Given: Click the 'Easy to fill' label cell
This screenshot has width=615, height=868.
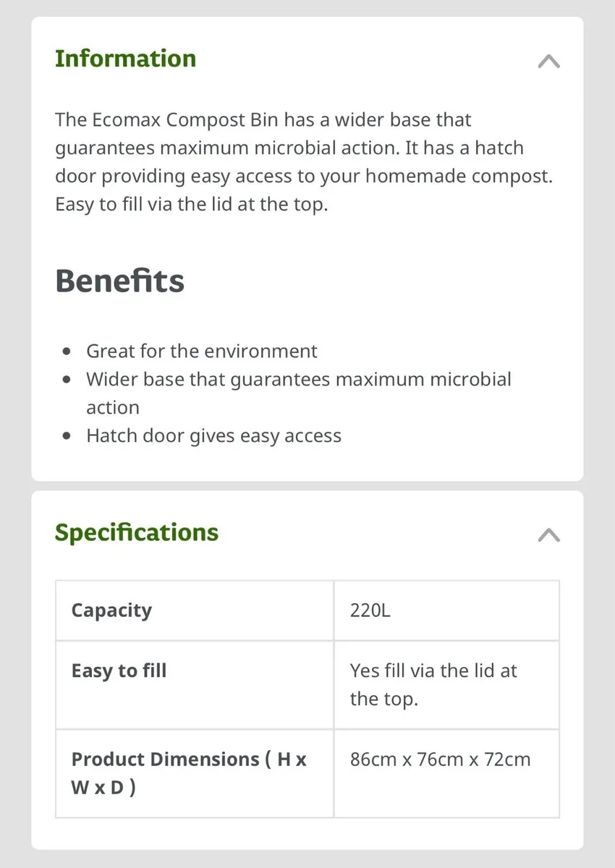Looking at the screenshot, I should pyautogui.click(x=195, y=685).
